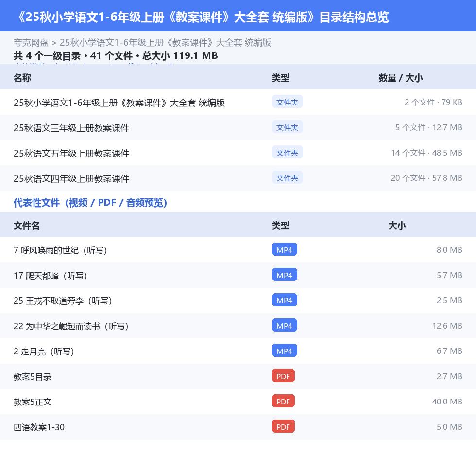
Task: Click 文件夹 badge for 五年级上册 row
Action: [287, 153]
